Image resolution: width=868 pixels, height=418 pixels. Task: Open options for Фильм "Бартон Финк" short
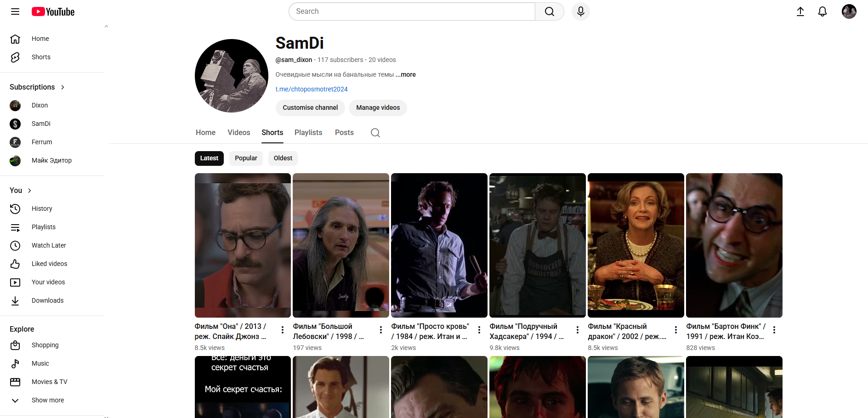point(774,330)
